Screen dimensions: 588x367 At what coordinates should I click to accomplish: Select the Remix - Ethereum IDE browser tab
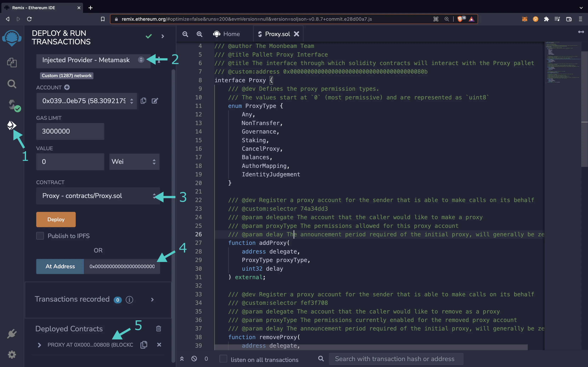click(42, 8)
